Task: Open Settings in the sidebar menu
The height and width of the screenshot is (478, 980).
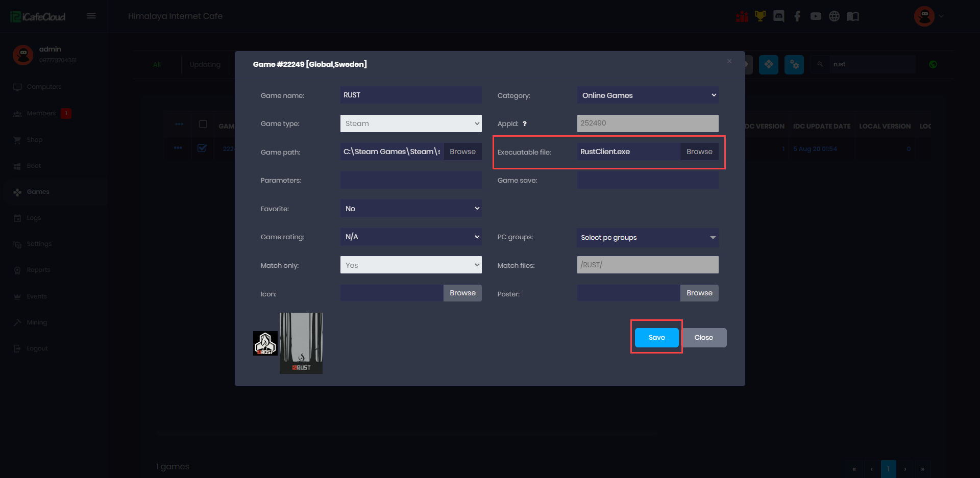Action: click(39, 244)
